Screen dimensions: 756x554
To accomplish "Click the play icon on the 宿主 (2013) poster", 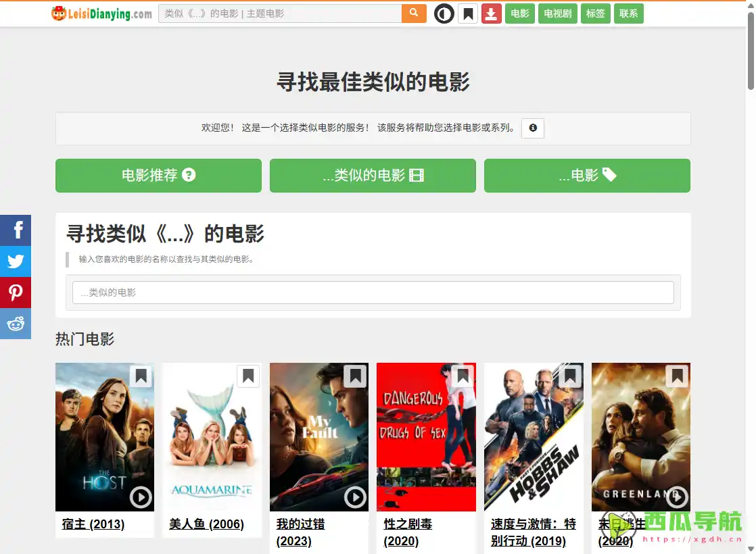I will 141,497.
